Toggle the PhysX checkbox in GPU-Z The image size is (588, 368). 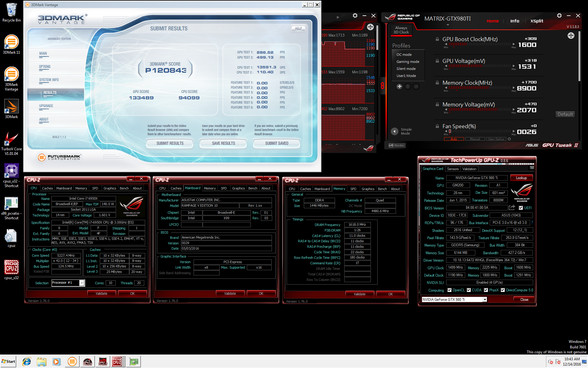486,290
